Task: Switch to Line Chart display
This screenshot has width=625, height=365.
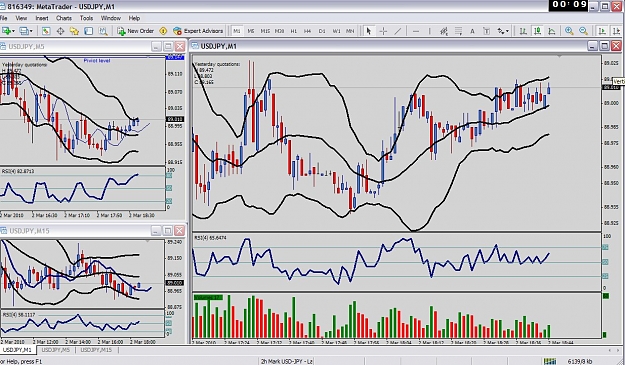Action: coord(552,31)
